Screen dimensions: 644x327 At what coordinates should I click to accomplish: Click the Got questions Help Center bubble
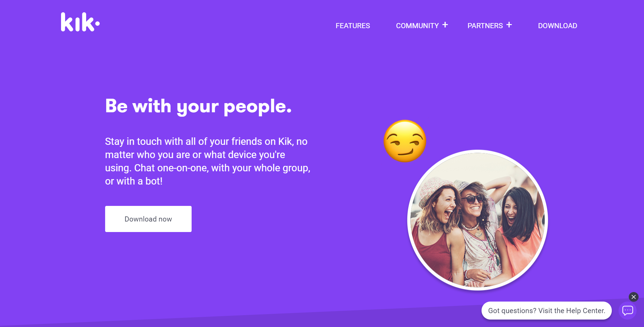point(546,310)
